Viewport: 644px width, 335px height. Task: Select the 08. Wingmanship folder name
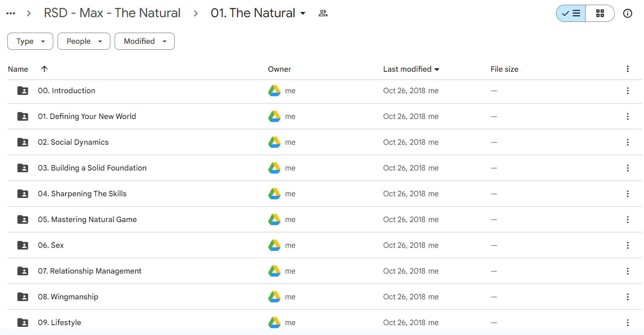pos(68,297)
